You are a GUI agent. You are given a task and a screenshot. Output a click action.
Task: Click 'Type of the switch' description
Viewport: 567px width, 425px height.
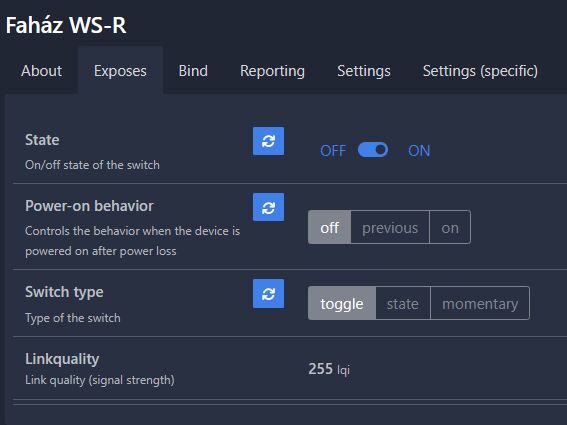click(x=73, y=318)
